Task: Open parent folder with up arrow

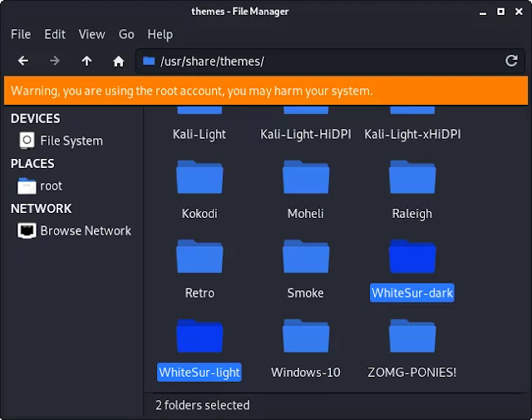Action: (x=86, y=61)
